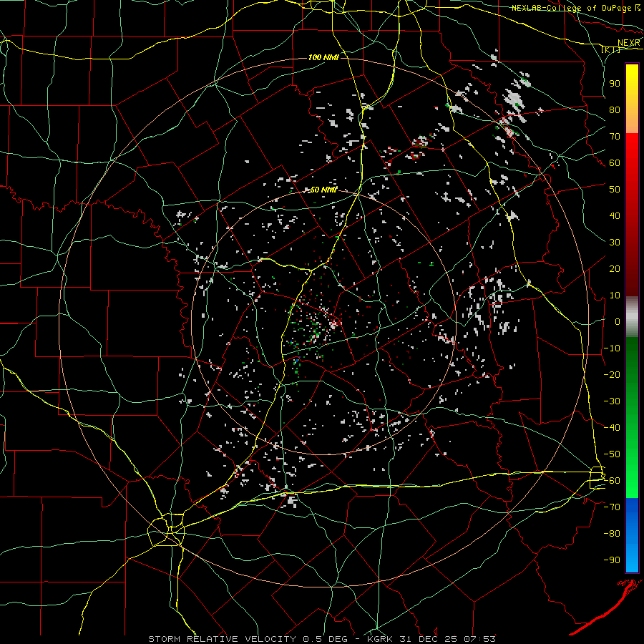Screen dimensions: 644x644
Task: Click the -40 scale label
Action: click(x=612, y=428)
